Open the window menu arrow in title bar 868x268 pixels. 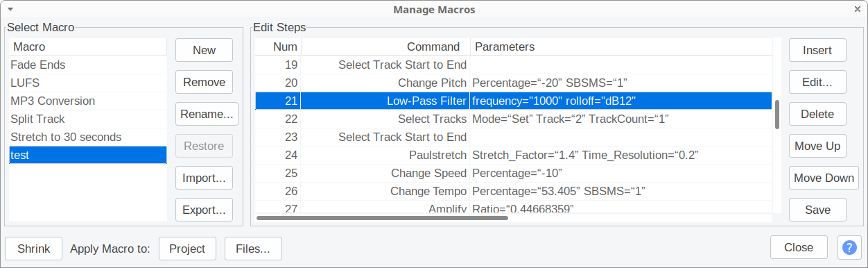(10, 9)
